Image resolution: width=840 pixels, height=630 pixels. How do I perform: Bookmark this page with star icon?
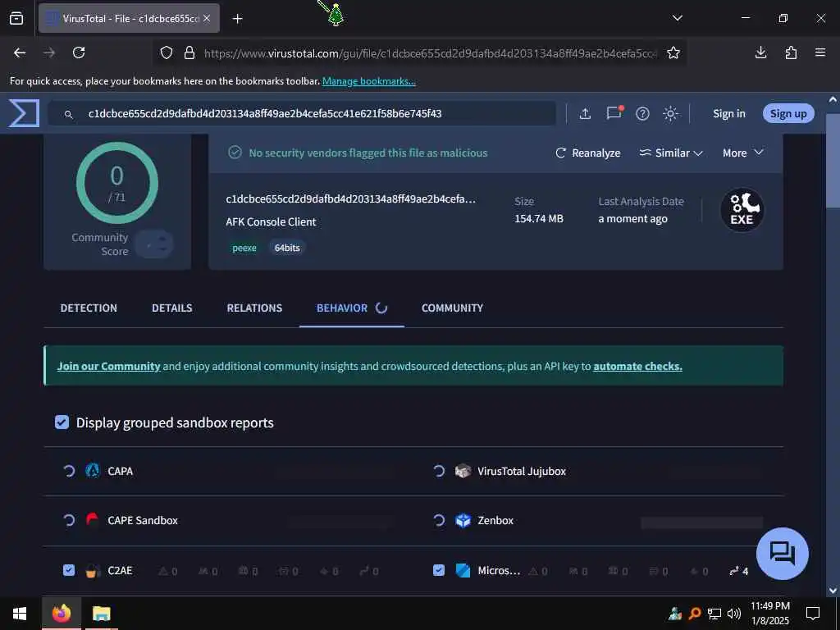[x=673, y=52]
